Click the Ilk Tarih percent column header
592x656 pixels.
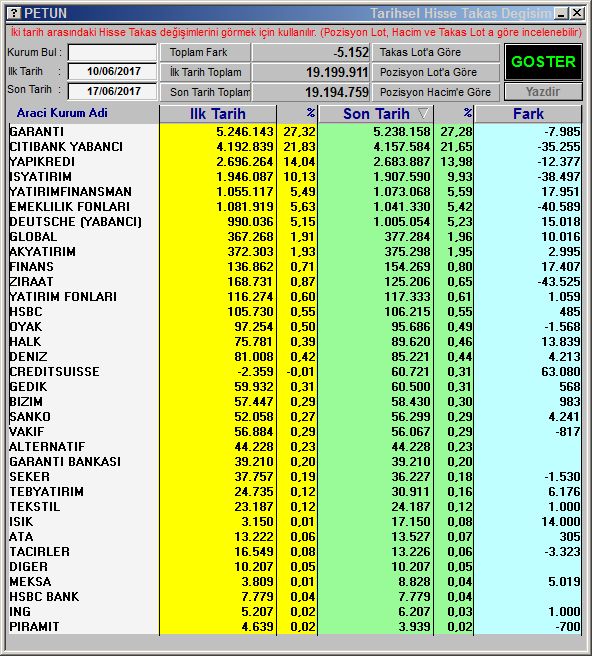[x=297, y=114]
